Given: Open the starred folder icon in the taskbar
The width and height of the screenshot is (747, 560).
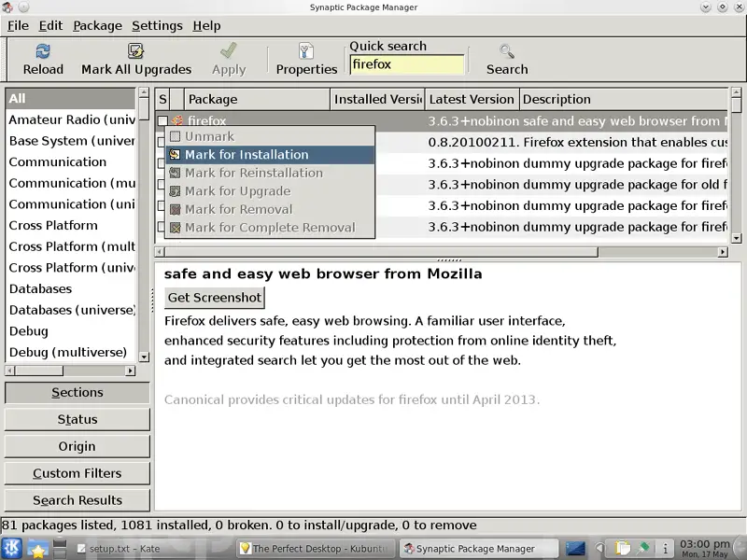Looking at the screenshot, I should coord(37,549).
